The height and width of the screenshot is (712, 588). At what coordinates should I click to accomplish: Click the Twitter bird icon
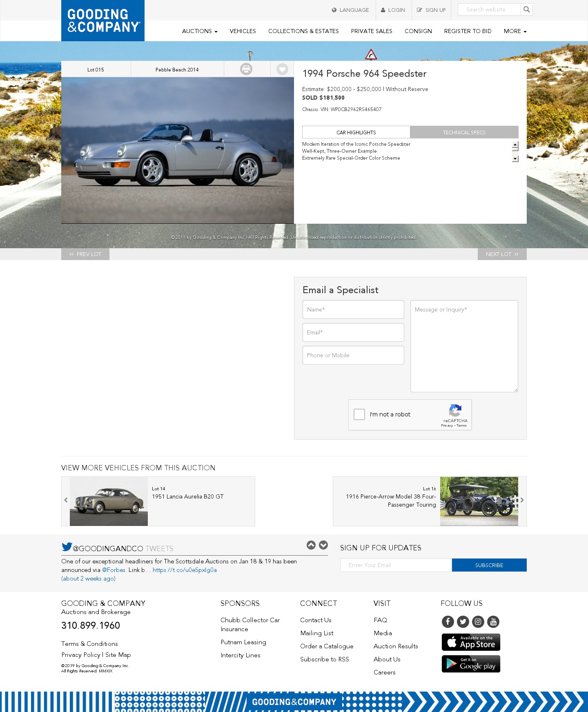click(x=67, y=547)
